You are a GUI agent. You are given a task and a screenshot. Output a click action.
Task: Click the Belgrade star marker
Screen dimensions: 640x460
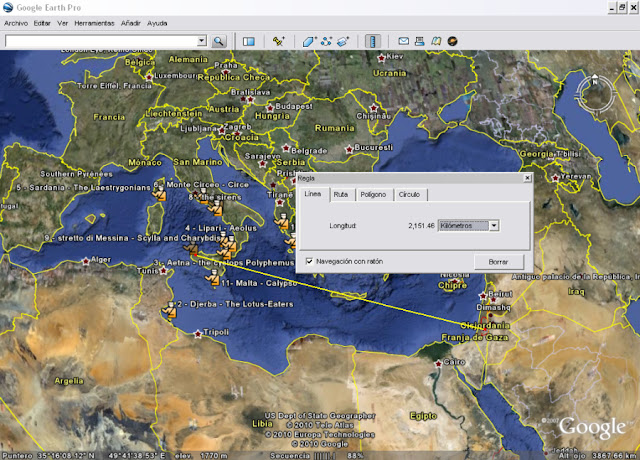coord(286,148)
